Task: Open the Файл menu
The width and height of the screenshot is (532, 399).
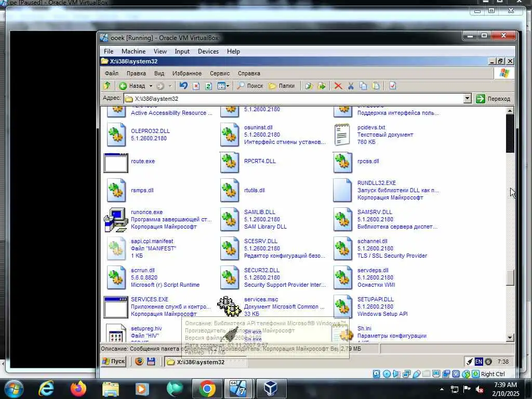Action: point(111,73)
